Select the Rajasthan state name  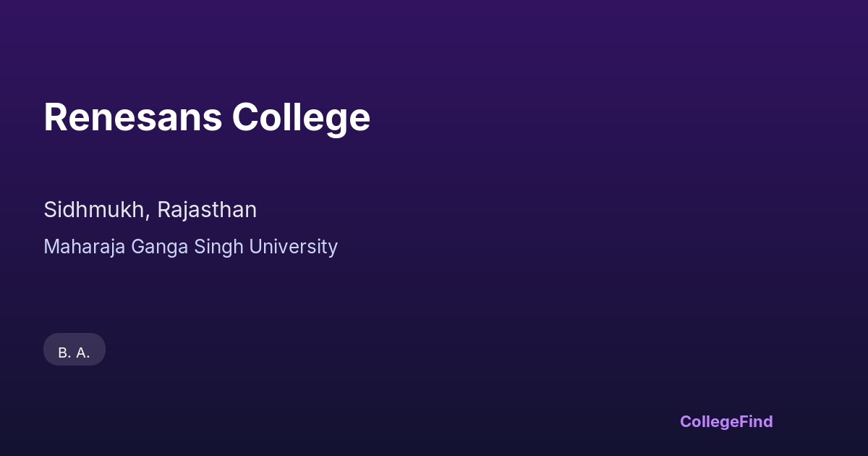(207, 210)
